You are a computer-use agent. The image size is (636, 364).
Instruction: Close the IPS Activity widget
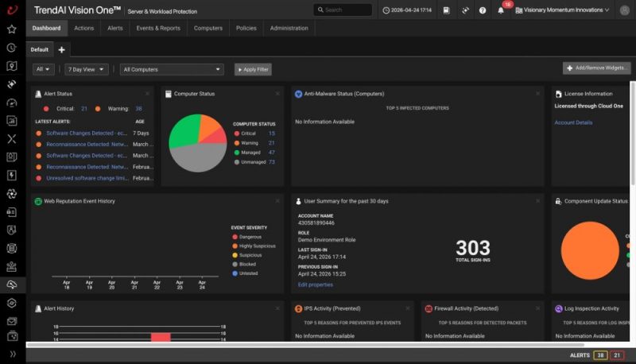[408, 308]
